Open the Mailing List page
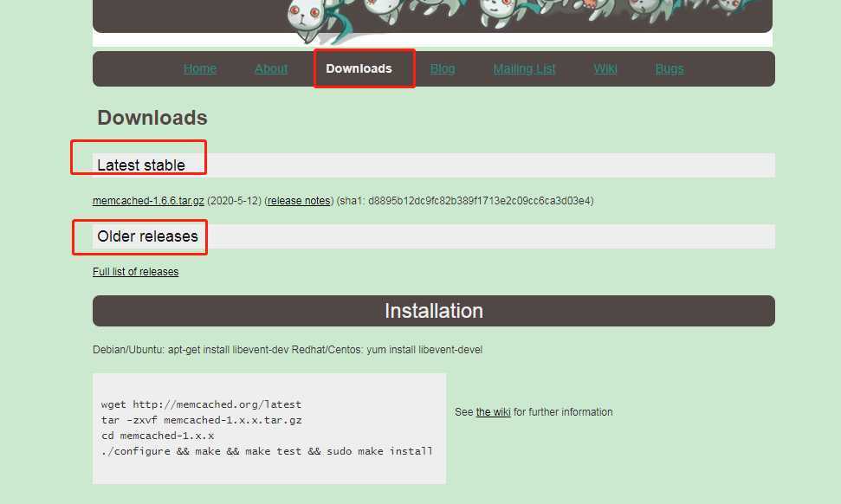This screenshot has height=504, width=841. pyautogui.click(x=524, y=68)
